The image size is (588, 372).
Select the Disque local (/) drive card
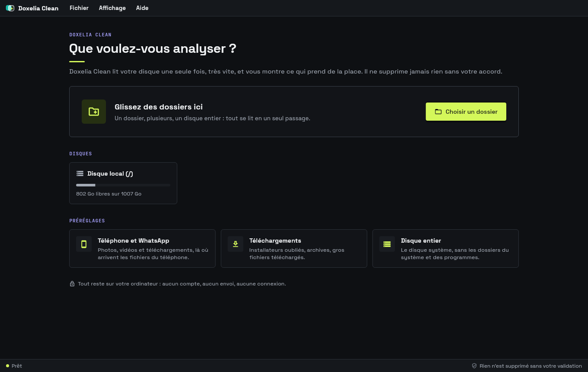[123, 183]
